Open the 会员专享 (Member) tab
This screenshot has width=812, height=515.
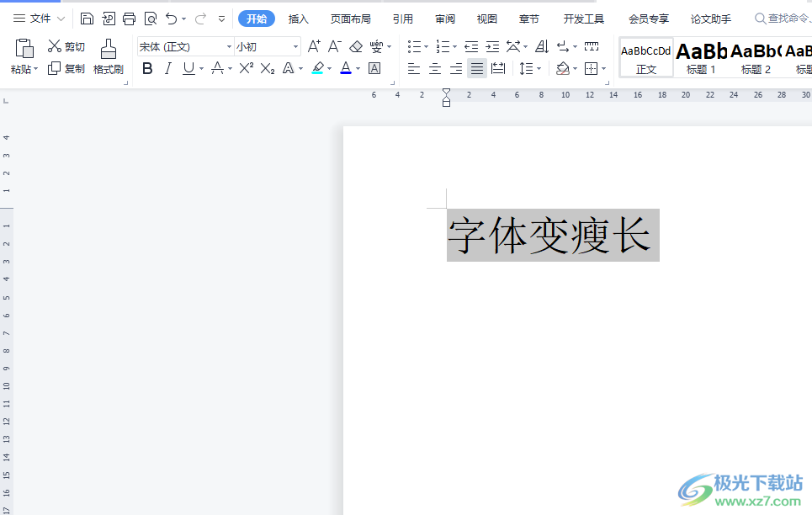pos(649,19)
